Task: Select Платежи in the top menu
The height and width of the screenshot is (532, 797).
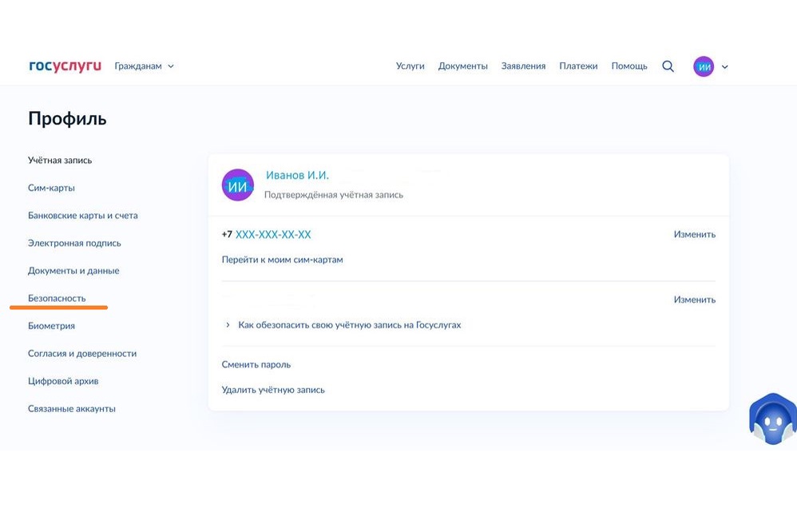Action: (578, 66)
